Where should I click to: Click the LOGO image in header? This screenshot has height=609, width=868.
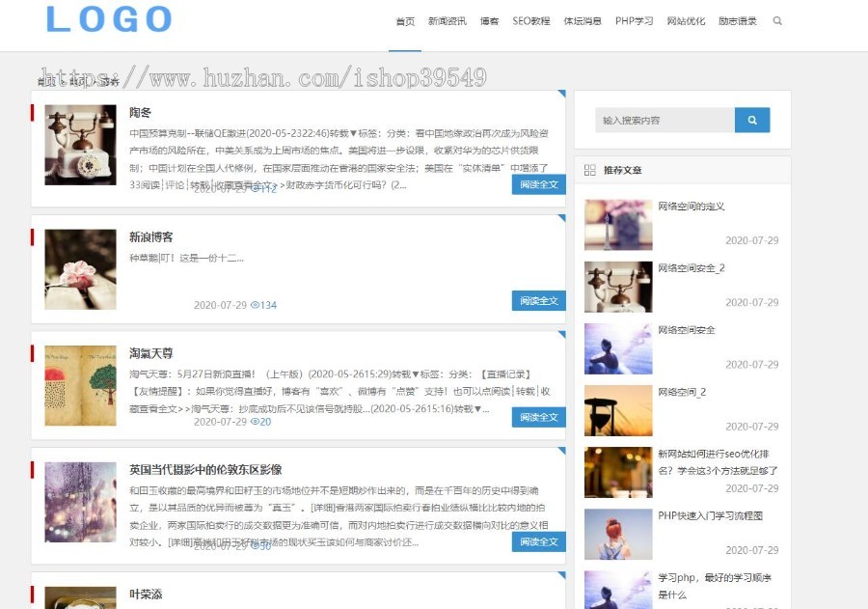(108, 19)
